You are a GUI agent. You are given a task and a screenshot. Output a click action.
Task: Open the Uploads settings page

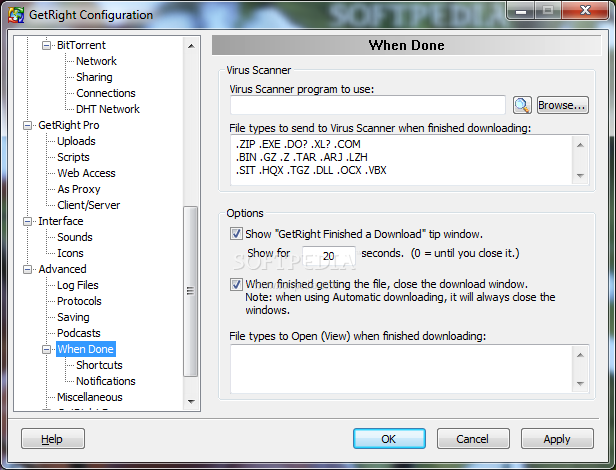coord(76,141)
